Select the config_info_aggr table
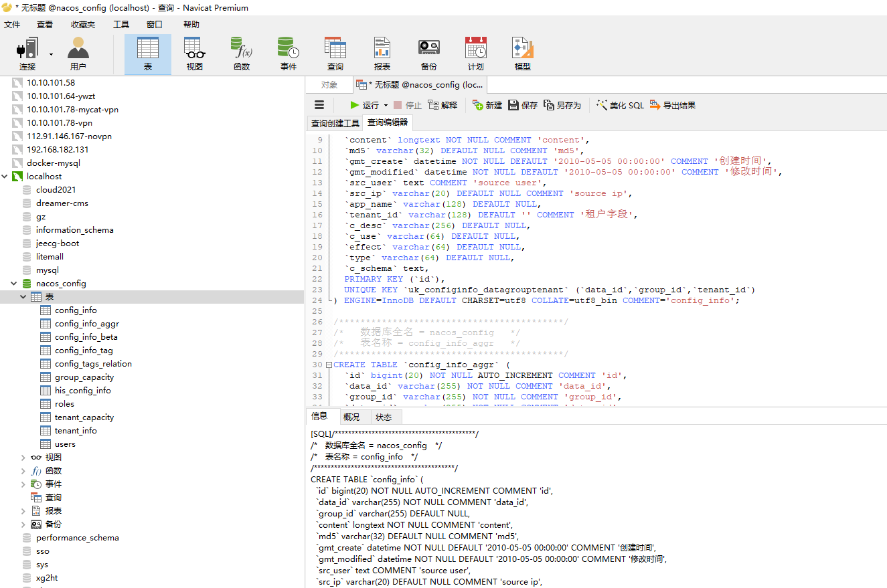Screen dimensions: 887x588 click(87, 324)
